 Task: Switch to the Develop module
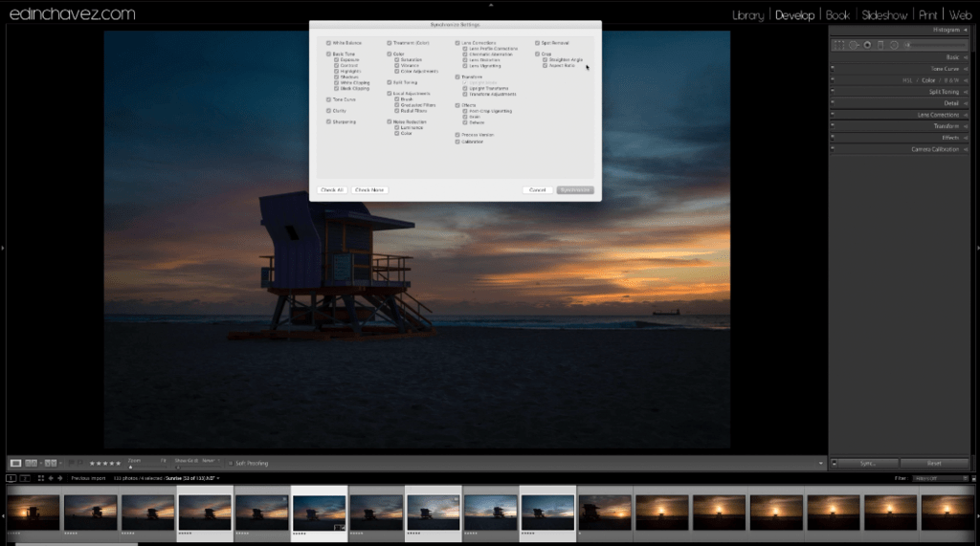click(x=795, y=15)
